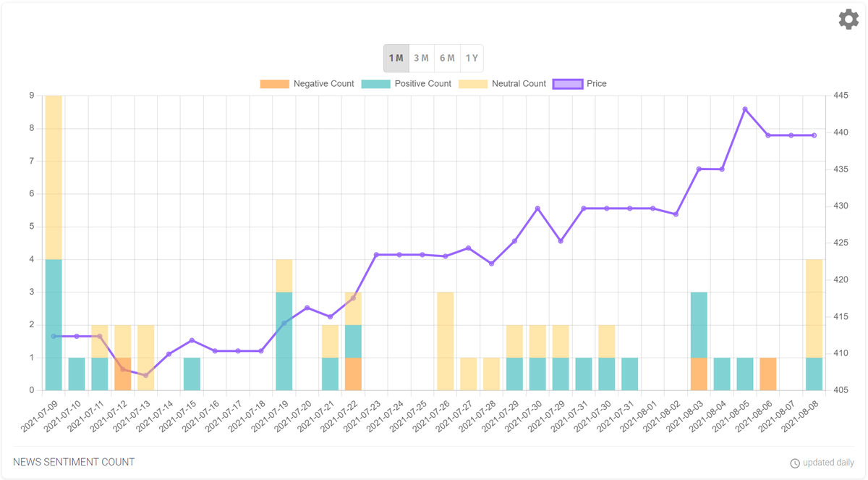Click the price point on 2021-08-08
This screenshot has height=480, width=868.
814,135
